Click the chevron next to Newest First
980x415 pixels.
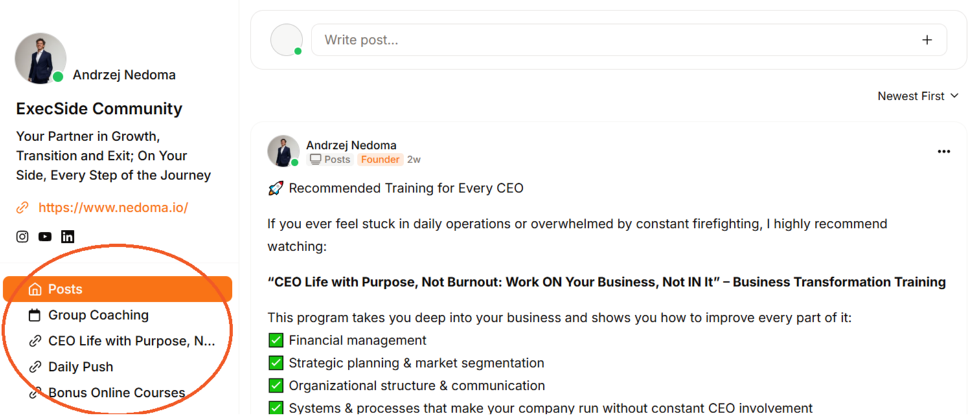954,96
